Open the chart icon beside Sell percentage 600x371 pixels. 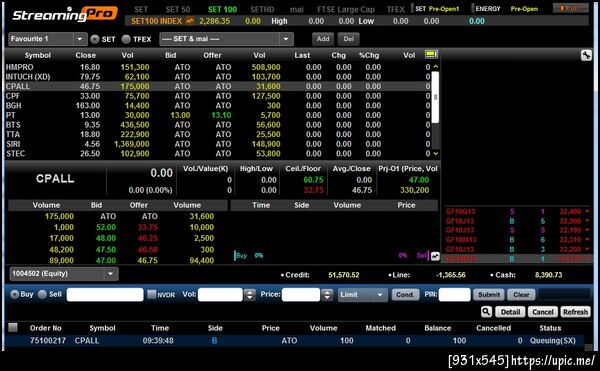435,256
